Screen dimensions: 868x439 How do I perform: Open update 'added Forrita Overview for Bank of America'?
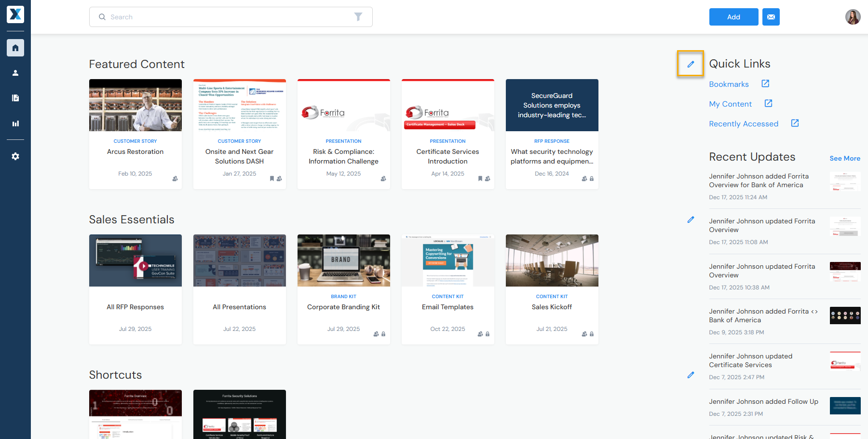(x=759, y=180)
